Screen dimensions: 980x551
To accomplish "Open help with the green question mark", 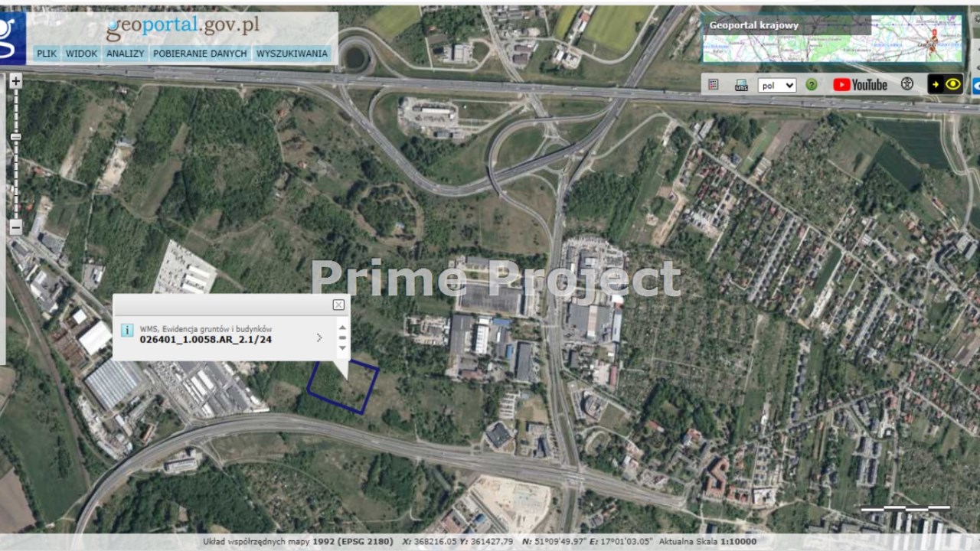I will [x=811, y=85].
